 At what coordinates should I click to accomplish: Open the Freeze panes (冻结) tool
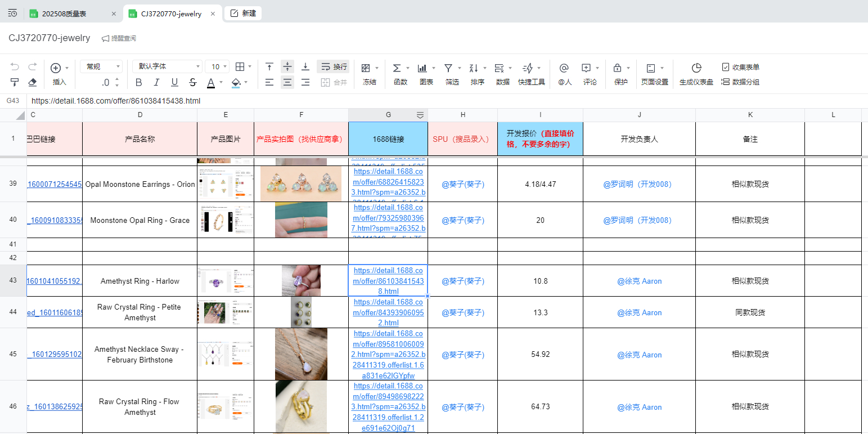click(x=369, y=73)
